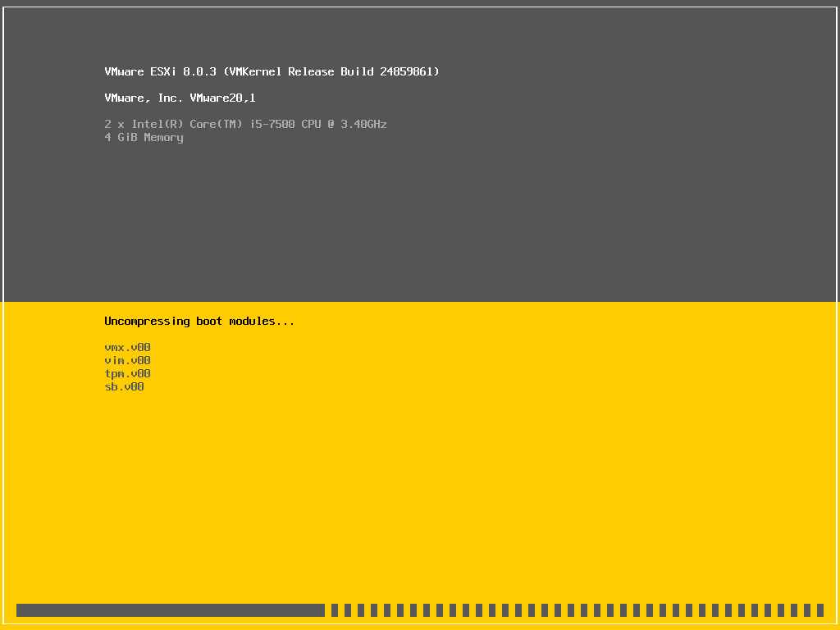Click the Intel Core i5-7500 CPU description

point(245,124)
